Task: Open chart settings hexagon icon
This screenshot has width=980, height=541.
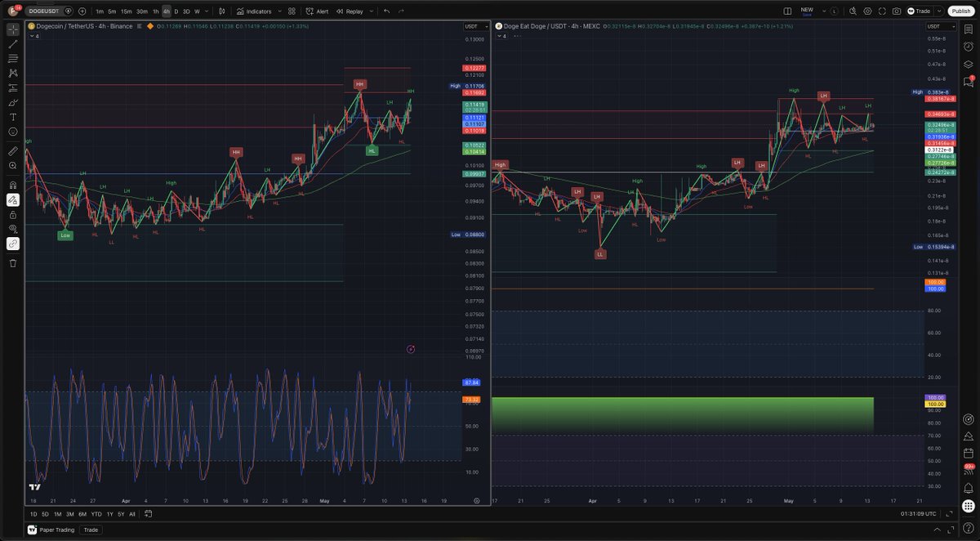Action: (867, 11)
